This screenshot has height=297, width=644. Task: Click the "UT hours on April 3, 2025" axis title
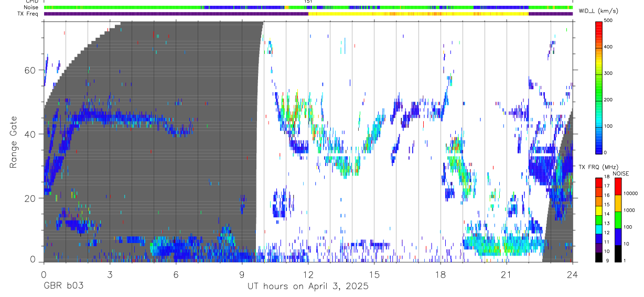(x=308, y=287)
